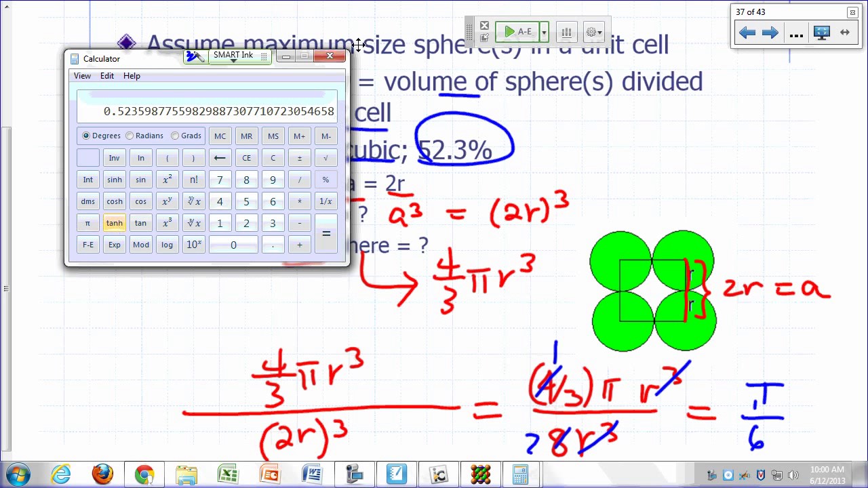Click the MS memory store button
This screenshot has width=868, height=488.
[273, 136]
